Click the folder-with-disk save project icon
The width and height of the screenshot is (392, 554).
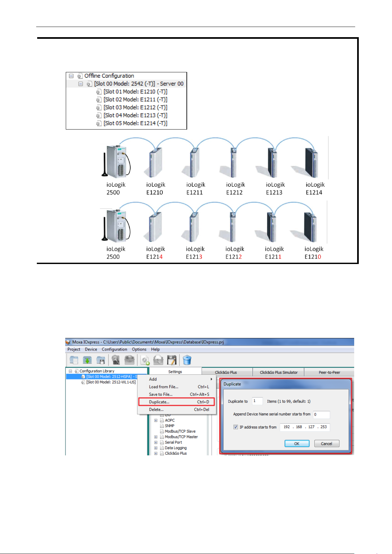tap(101, 360)
